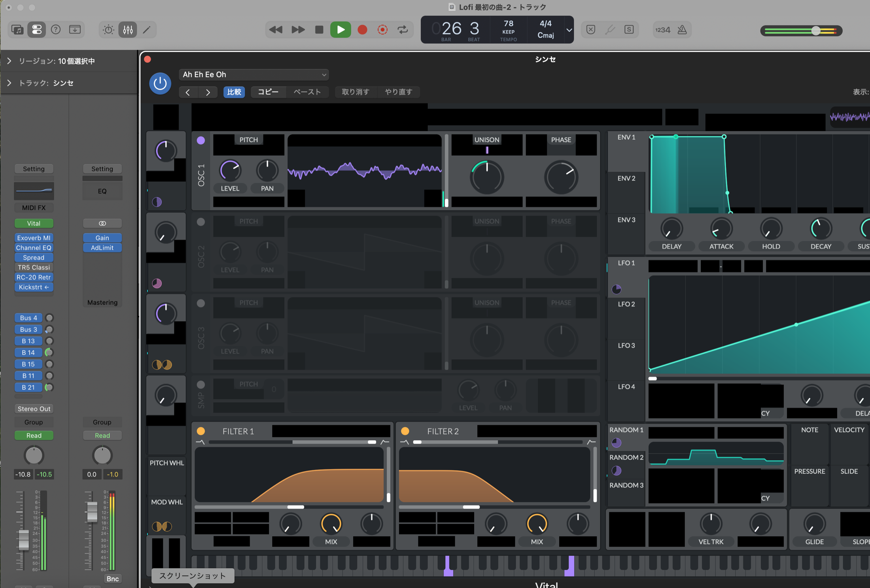Toggle Cycle mode loop button
Image resolution: width=870 pixels, height=588 pixels.
tap(403, 30)
